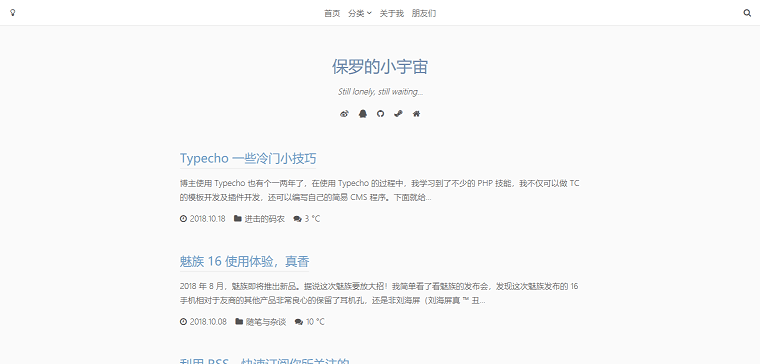This screenshot has width=760, height=364.
Task: Click the 魅族 16 post excerpt text
Action: 379,294
